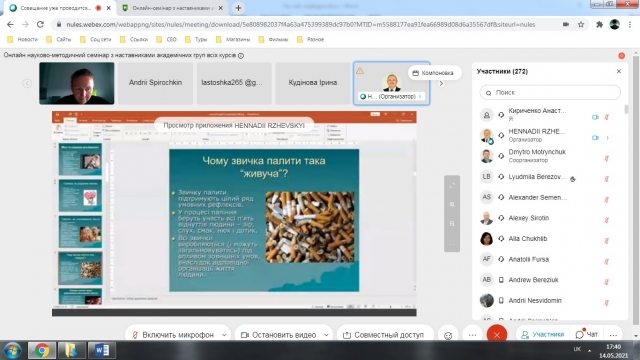The height and width of the screenshot is (360, 640).
Task: Open Ссылки bookmark folder
Action: 134,40
